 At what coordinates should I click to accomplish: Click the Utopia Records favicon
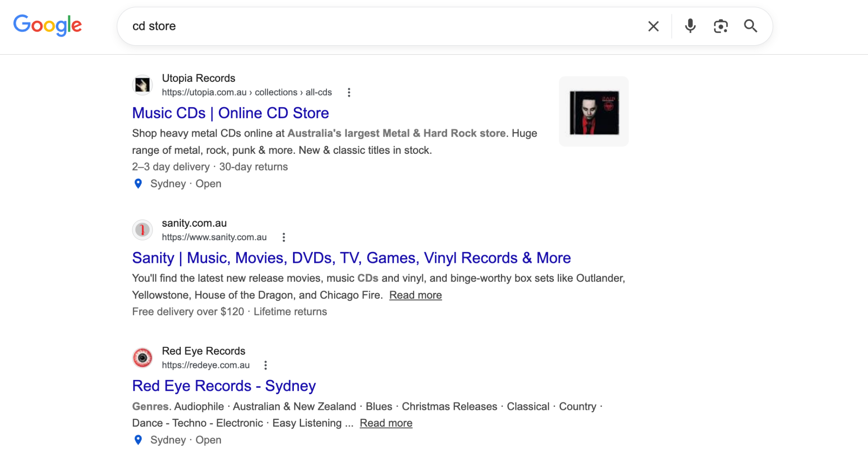tap(142, 85)
